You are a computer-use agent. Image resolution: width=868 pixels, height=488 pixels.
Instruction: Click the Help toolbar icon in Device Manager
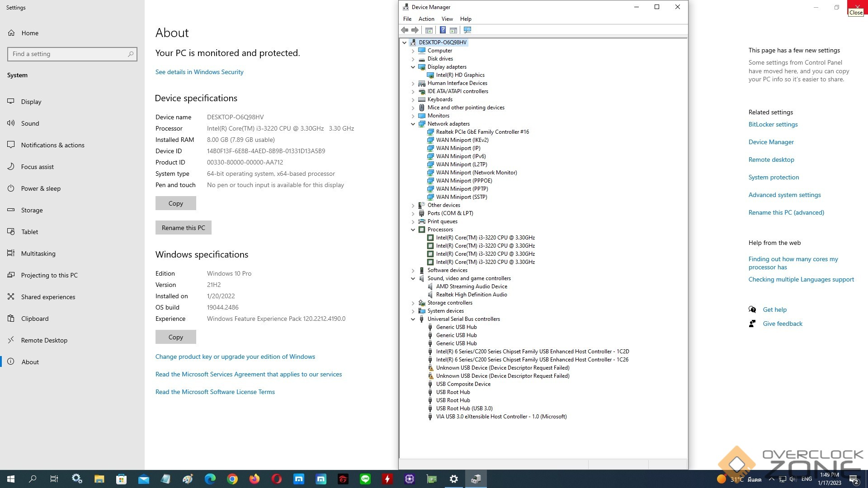443,30
